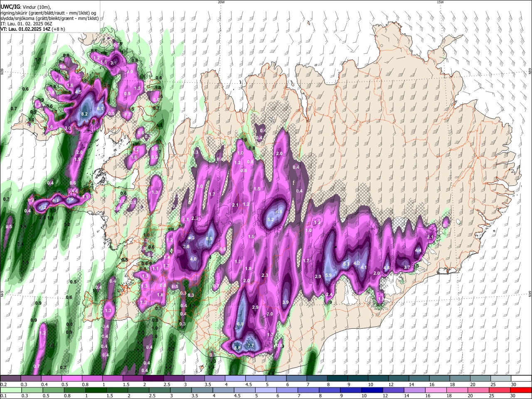Screen dimensions: 532x399
Task: Pick upper legend swatch between 2 and 2.5
Action: pos(153,379)
